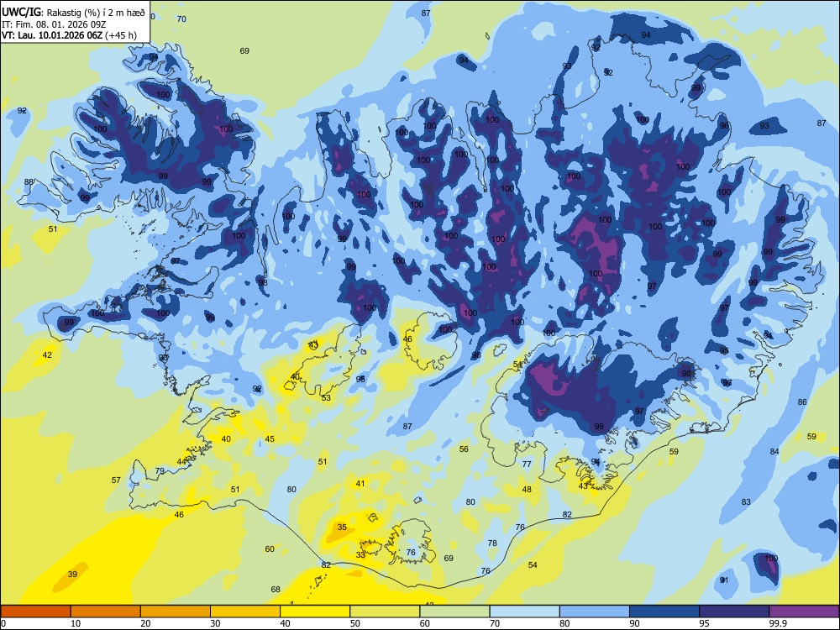Image resolution: width=840 pixels, height=630 pixels.
Task: Click the '83' value off the southeast coast
Action: coord(746,502)
